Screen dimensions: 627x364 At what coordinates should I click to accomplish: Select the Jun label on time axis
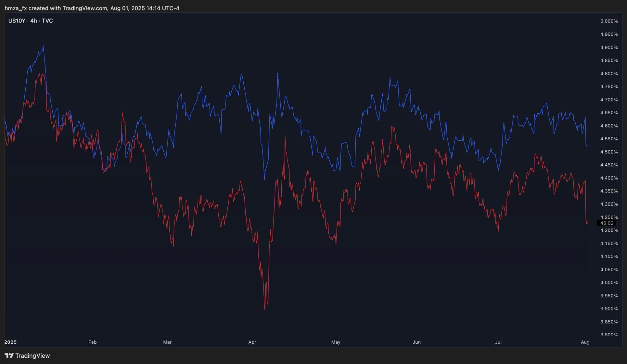417,342
